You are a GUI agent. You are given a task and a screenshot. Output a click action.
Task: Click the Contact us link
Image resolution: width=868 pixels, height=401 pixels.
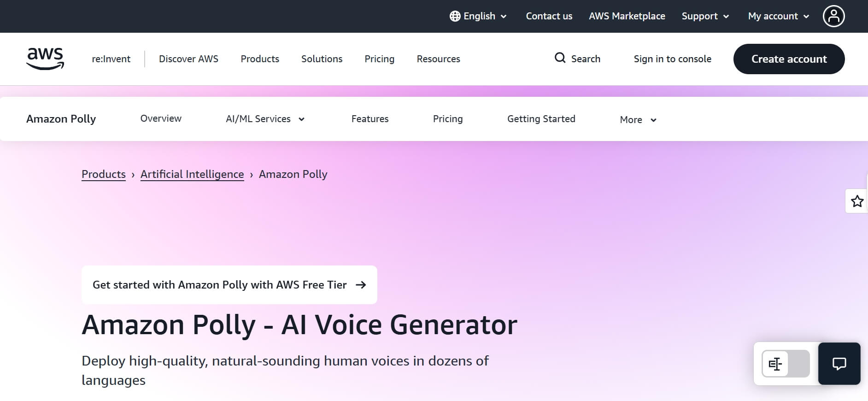click(x=549, y=16)
